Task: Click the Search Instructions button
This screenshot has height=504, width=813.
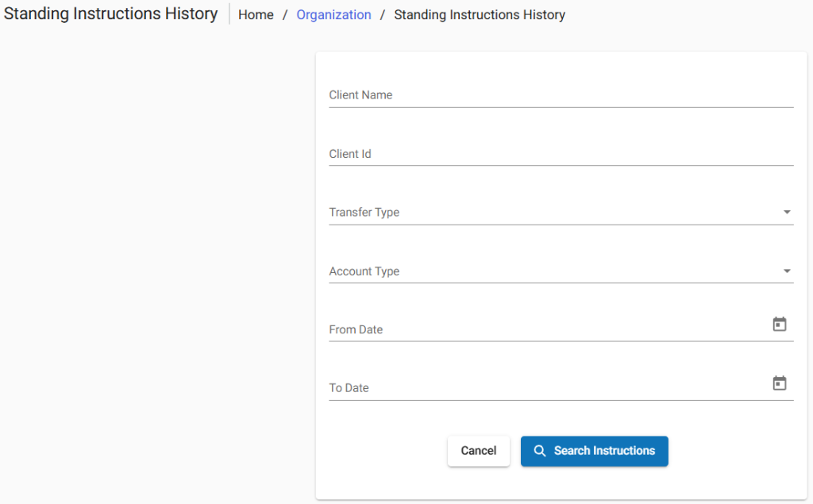Action: [x=594, y=451]
